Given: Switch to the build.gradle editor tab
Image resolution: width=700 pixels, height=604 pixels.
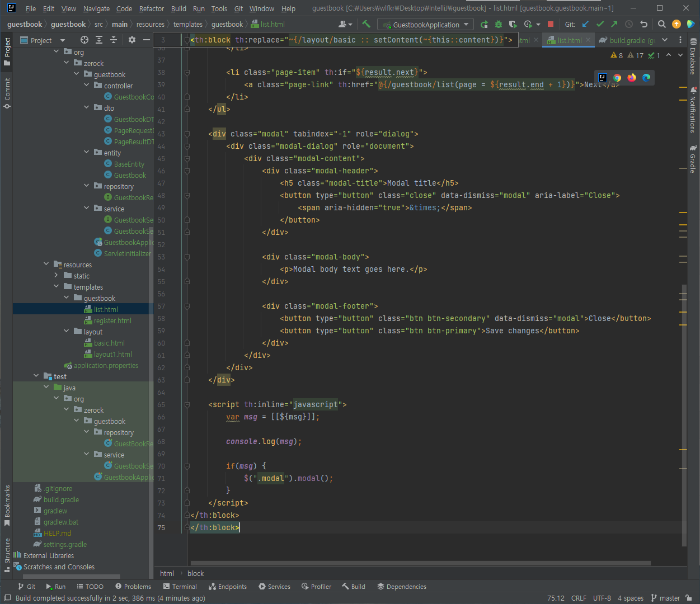Looking at the screenshot, I should point(627,40).
